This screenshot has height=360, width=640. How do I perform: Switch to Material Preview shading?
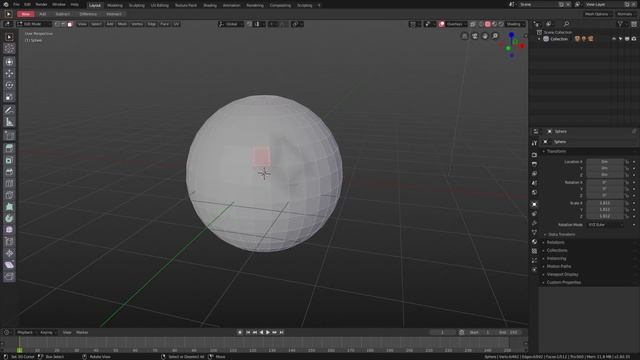[494, 24]
